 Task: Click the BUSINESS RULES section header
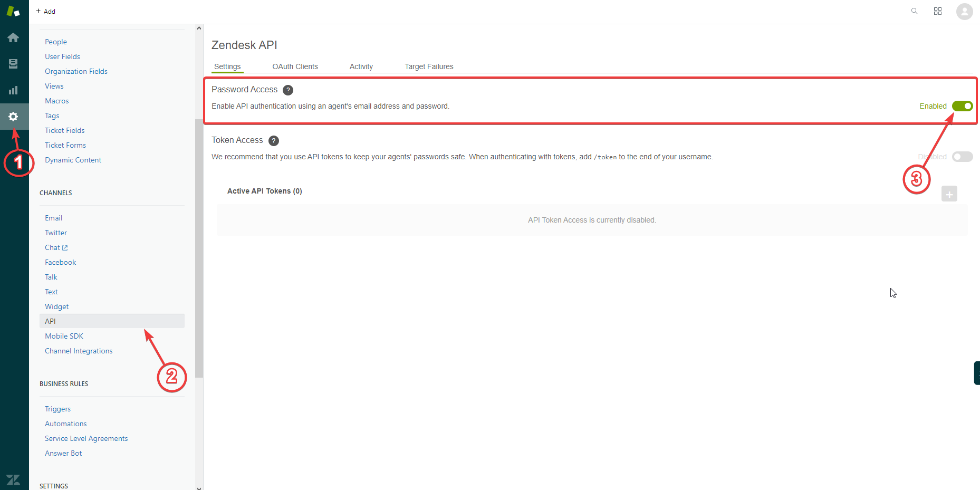(64, 383)
